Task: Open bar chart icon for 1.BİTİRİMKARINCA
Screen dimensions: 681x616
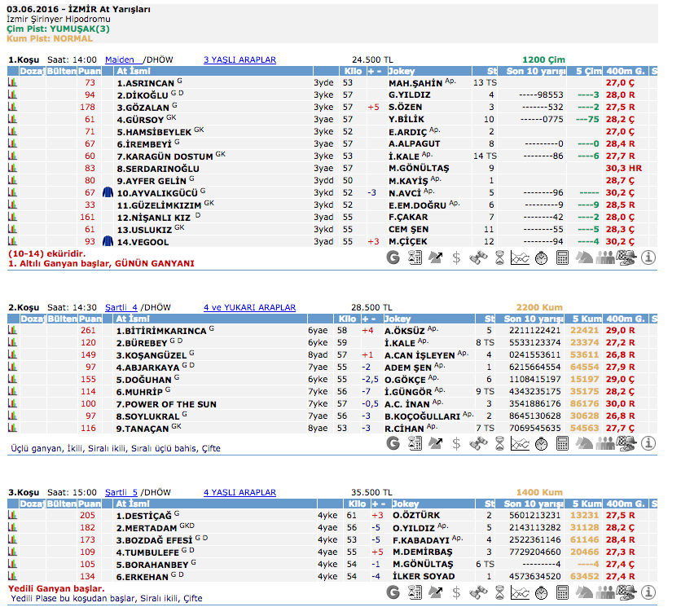Action: point(13,331)
